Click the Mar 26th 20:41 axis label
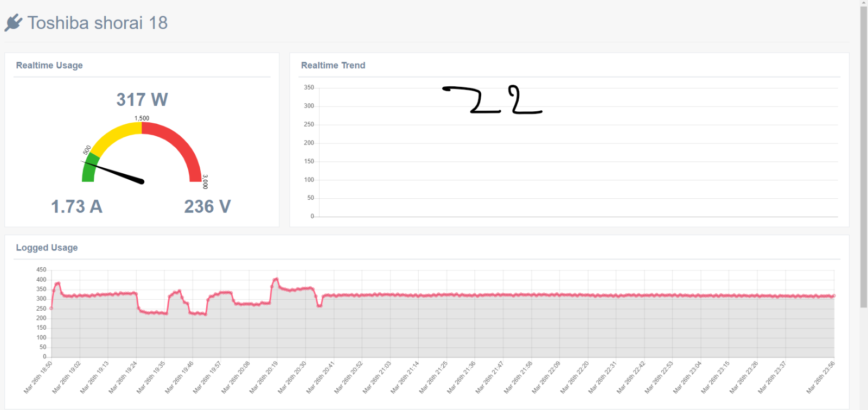The width and height of the screenshot is (868, 410). [320, 377]
